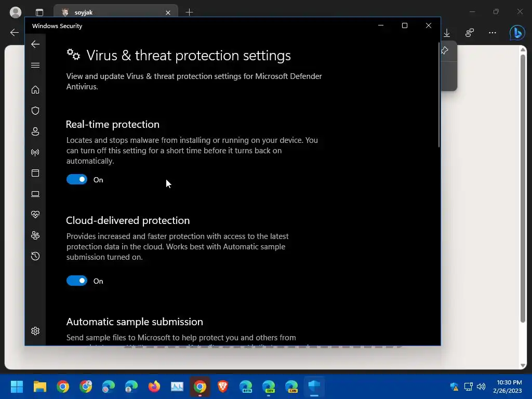532x399 pixels.
Task: Open Firewall & network protection icon
Action: [x=35, y=152]
